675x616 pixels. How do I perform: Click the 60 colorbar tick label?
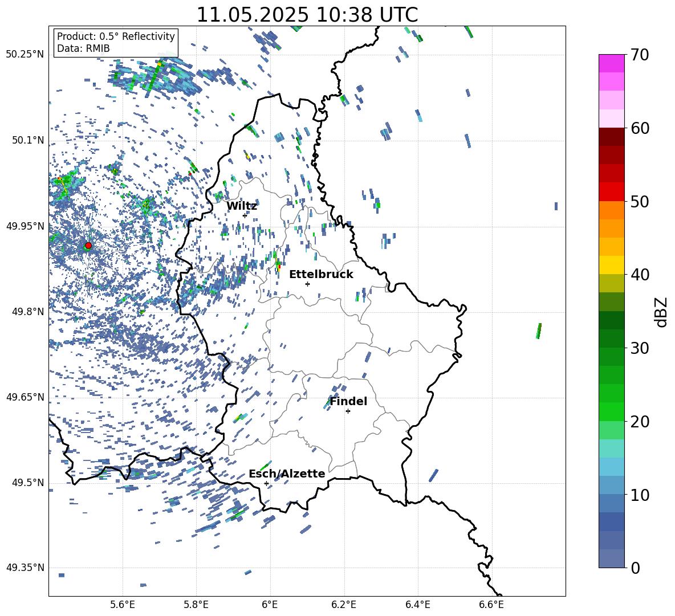coord(640,128)
